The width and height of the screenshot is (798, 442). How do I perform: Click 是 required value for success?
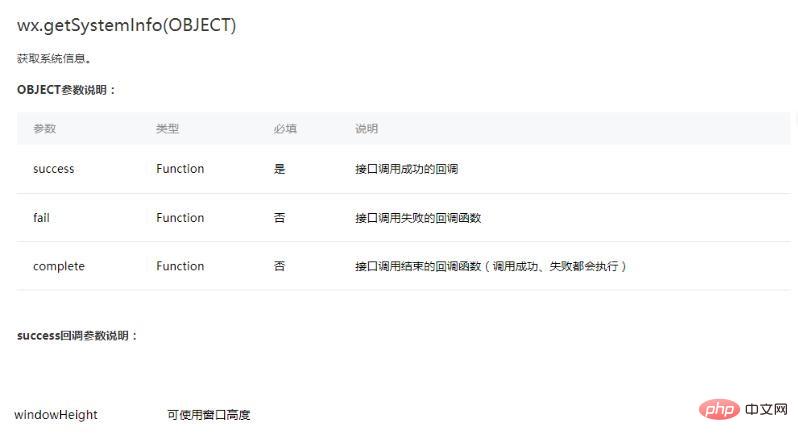[279, 169]
